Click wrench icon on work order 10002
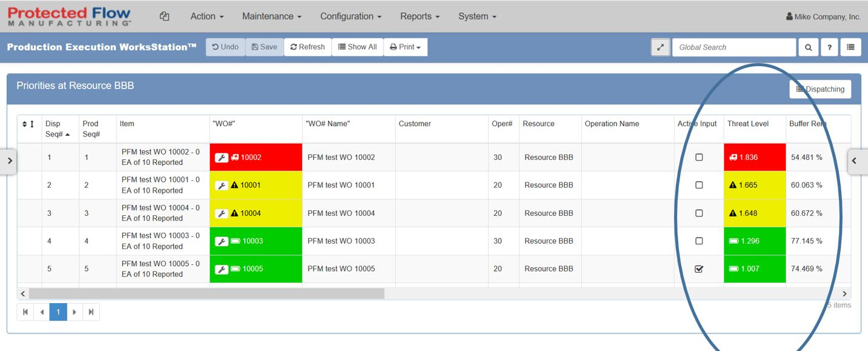 tap(222, 158)
